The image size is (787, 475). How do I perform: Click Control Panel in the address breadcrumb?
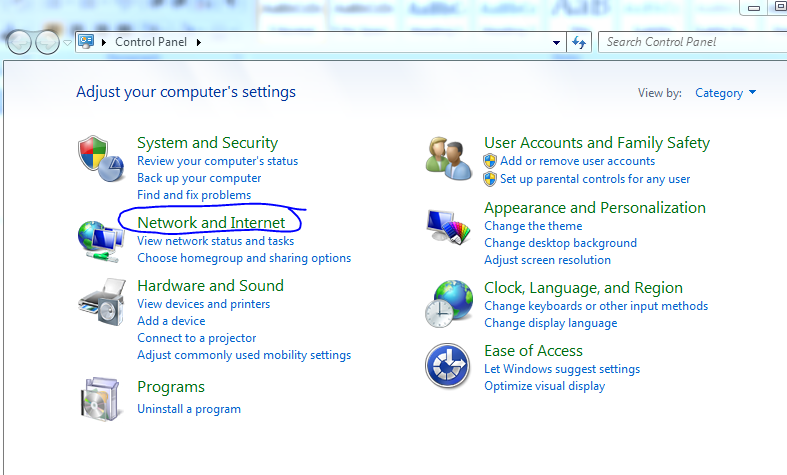pos(151,42)
